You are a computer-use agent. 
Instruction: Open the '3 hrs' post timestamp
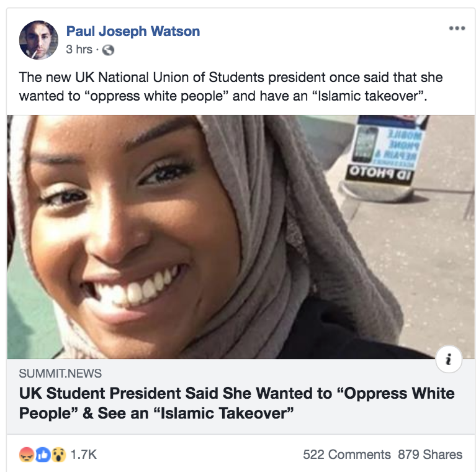[79, 50]
